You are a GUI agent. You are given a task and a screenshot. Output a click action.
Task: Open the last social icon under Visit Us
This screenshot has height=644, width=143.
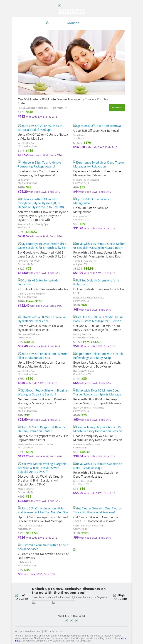coord(77,620)
